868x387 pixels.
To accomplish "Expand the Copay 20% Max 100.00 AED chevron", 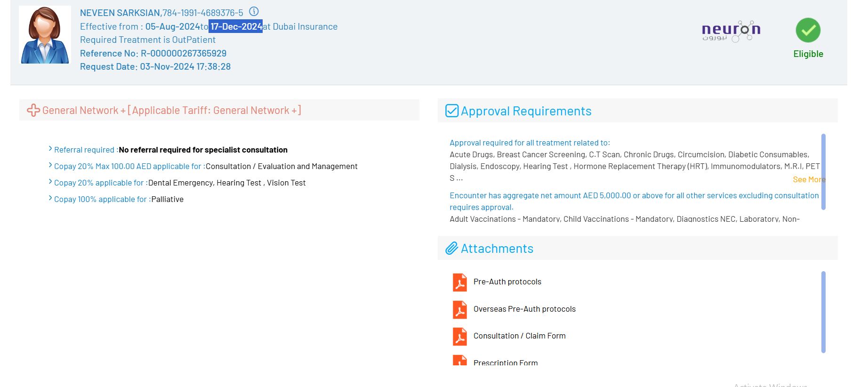I will pyautogui.click(x=50, y=165).
